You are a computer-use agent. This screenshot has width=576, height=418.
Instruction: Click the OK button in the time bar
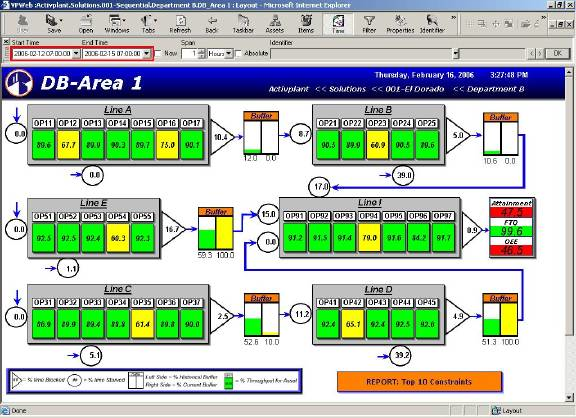[557, 54]
